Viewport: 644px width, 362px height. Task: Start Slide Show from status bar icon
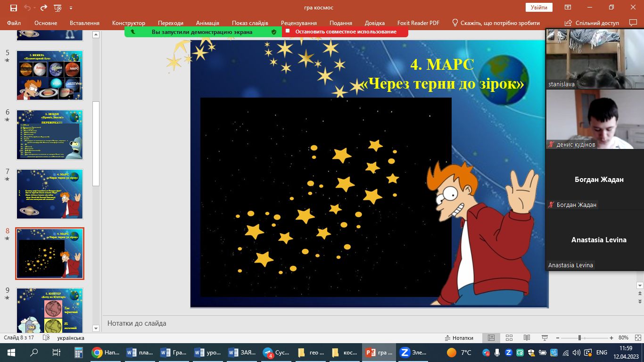pos(545,338)
